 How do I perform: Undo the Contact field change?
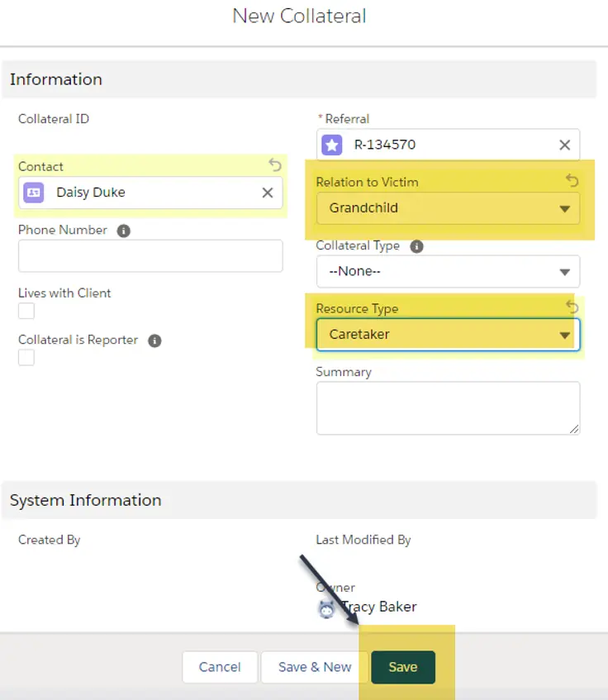pyautogui.click(x=275, y=165)
